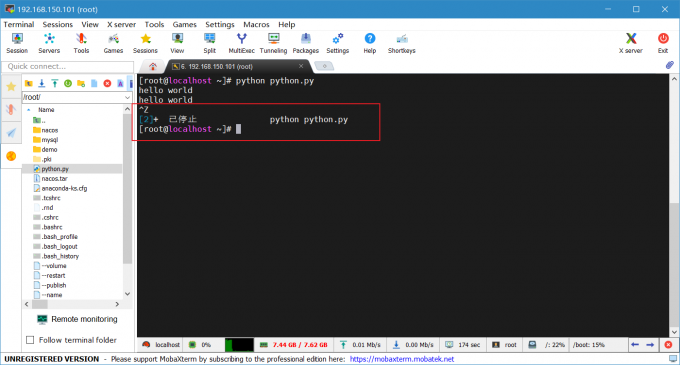680x365 pixels.
Task: Expand the /root/ path dropdown
Action: 127,97
